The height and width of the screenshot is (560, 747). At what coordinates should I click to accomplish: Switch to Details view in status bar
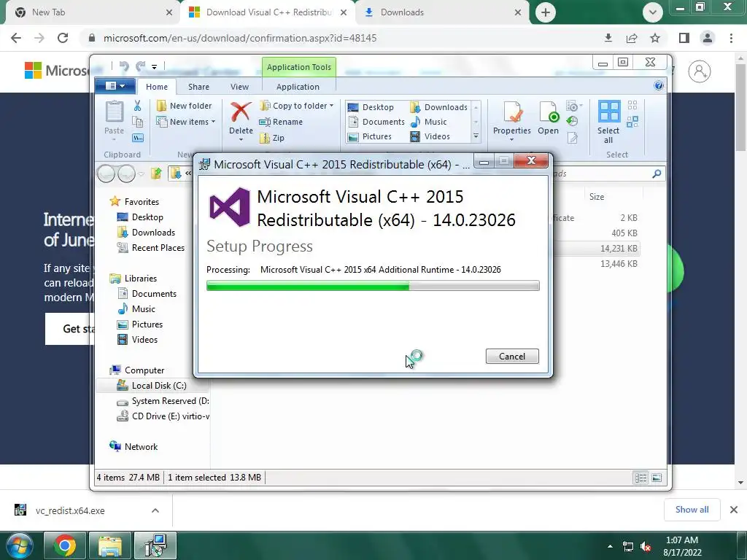(x=640, y=478)
